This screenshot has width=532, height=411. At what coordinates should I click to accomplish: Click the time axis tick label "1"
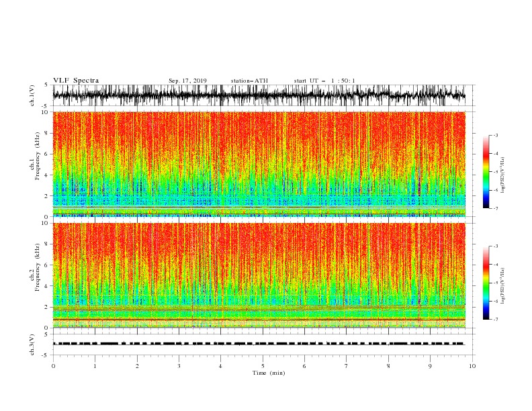pos(95,366)
